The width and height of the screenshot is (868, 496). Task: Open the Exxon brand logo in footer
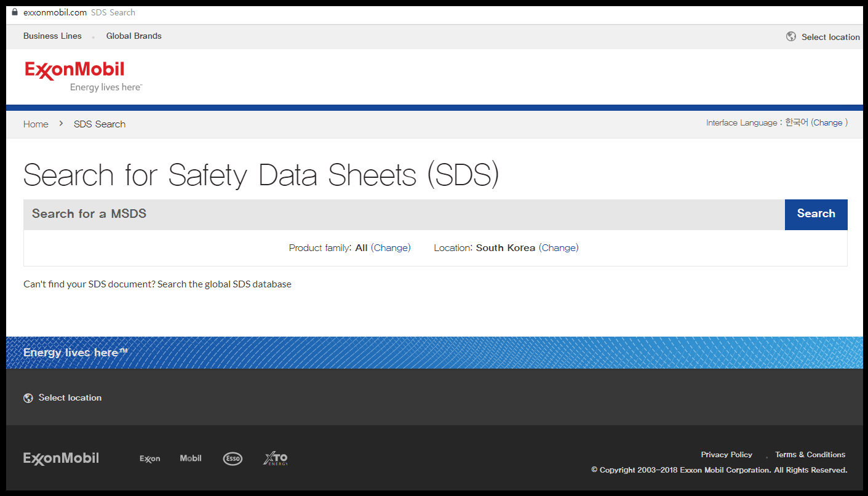149,458
